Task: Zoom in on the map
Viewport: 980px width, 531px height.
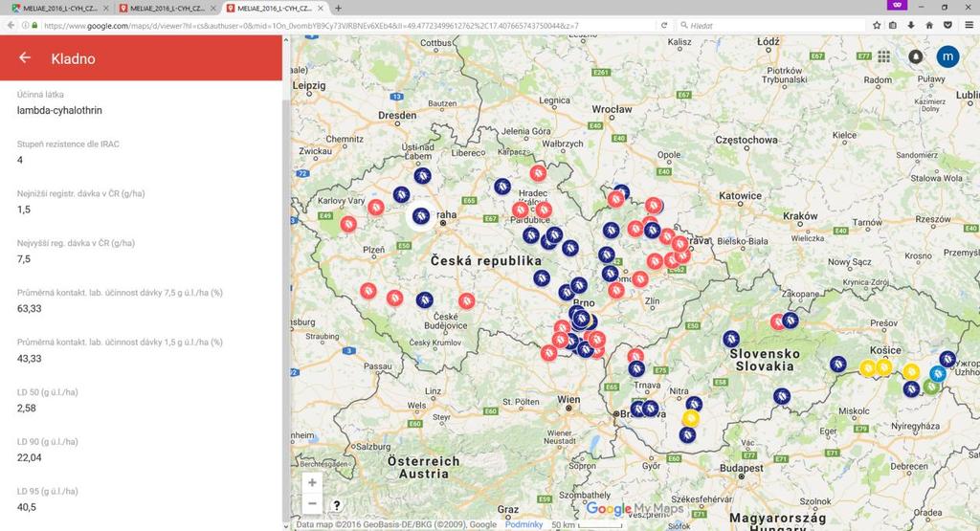Action: point(312,482)
